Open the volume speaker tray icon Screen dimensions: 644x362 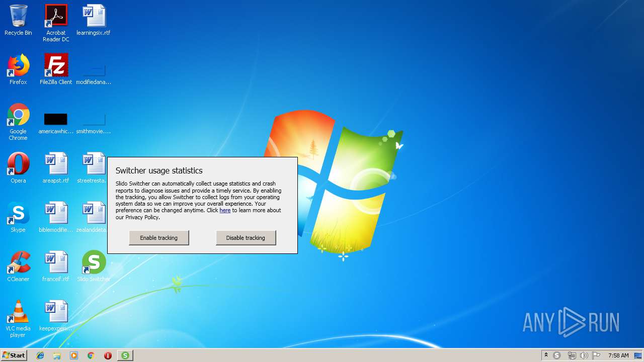[584, 355]
